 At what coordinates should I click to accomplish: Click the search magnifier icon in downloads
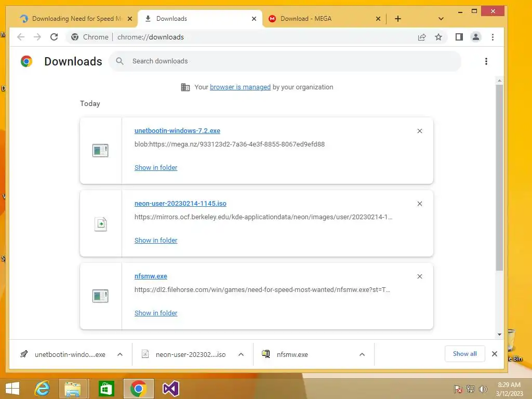point(119,61)
